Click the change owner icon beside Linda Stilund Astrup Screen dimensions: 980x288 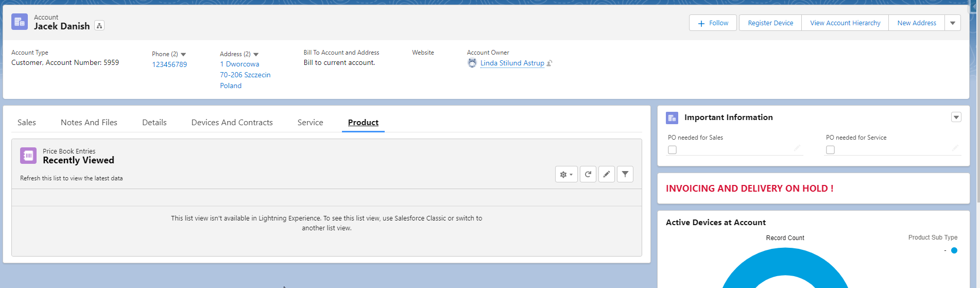[549, 63]
